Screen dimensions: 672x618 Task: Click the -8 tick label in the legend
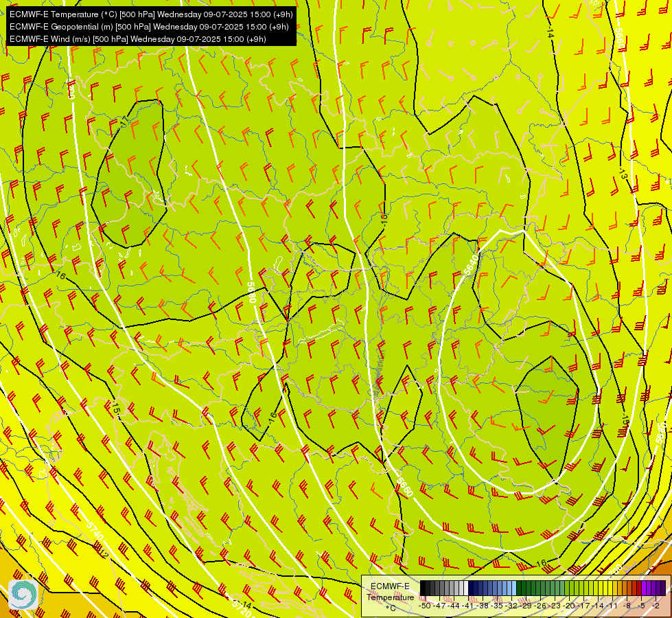click(x=627, y=606)
